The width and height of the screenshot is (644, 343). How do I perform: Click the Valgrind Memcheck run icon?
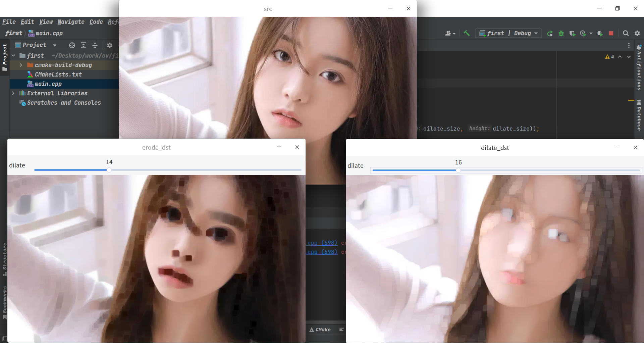pyautogui.click(x=600, y=33)
